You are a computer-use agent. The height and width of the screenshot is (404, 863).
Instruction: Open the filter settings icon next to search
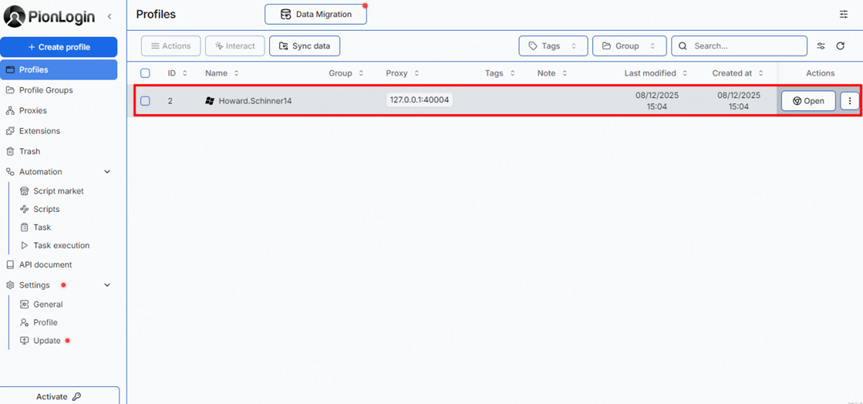pos(821,46)
